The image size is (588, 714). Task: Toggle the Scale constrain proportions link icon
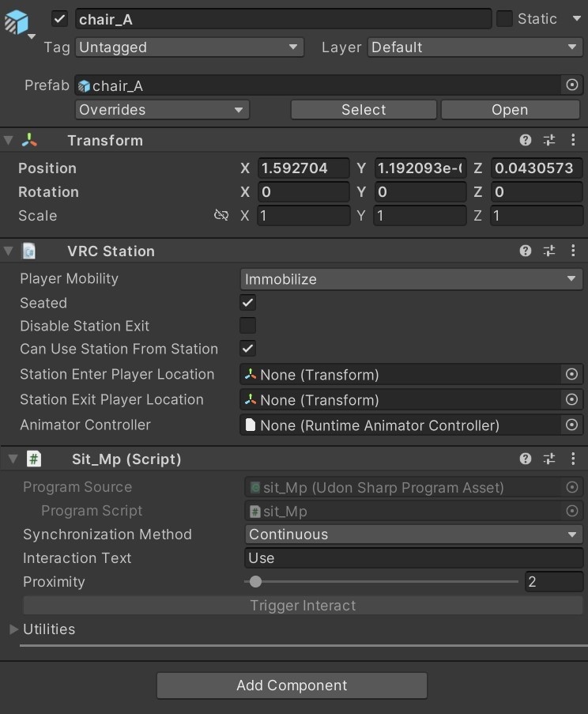click(x=221, y=216)
